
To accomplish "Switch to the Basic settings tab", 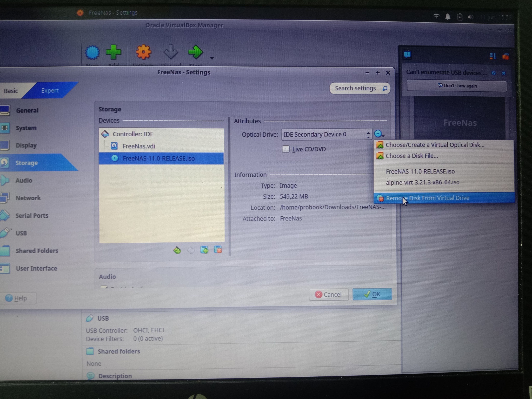I will tap(11, 91).
